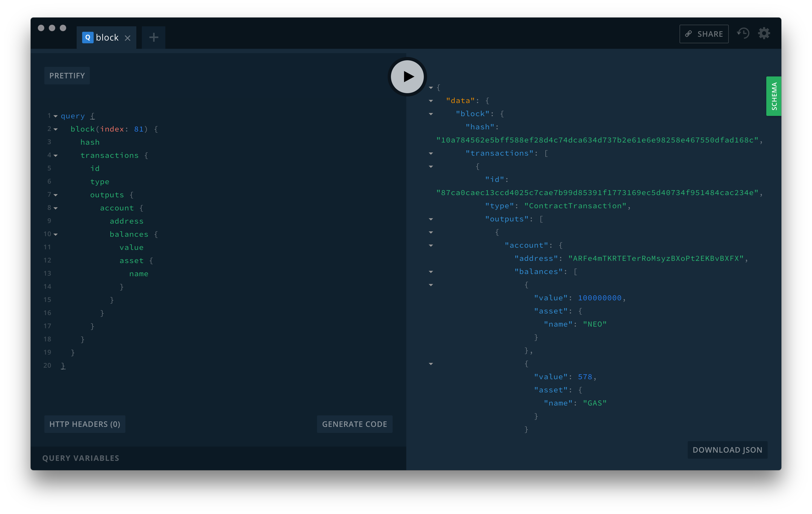Click the "NEO" asset name
The height and width of the screenshot is (514, 812).
pyautogui.click(x=595, y=324)
